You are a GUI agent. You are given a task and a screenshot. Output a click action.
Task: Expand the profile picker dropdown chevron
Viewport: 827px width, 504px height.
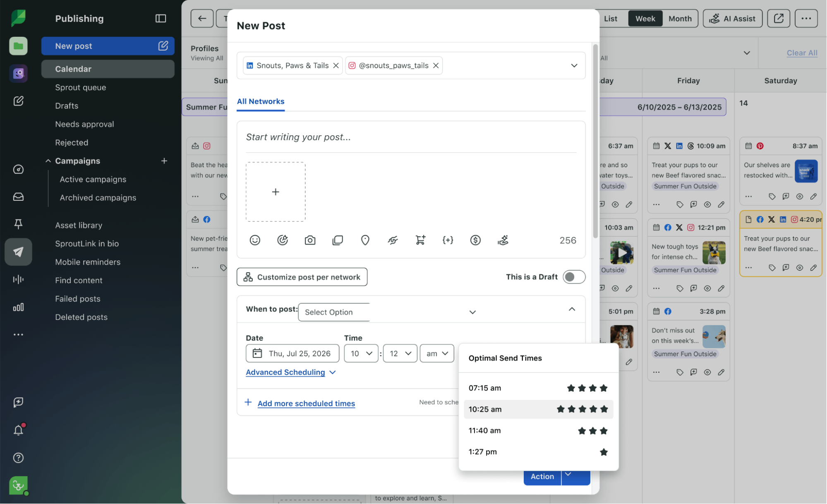point(574,65)
